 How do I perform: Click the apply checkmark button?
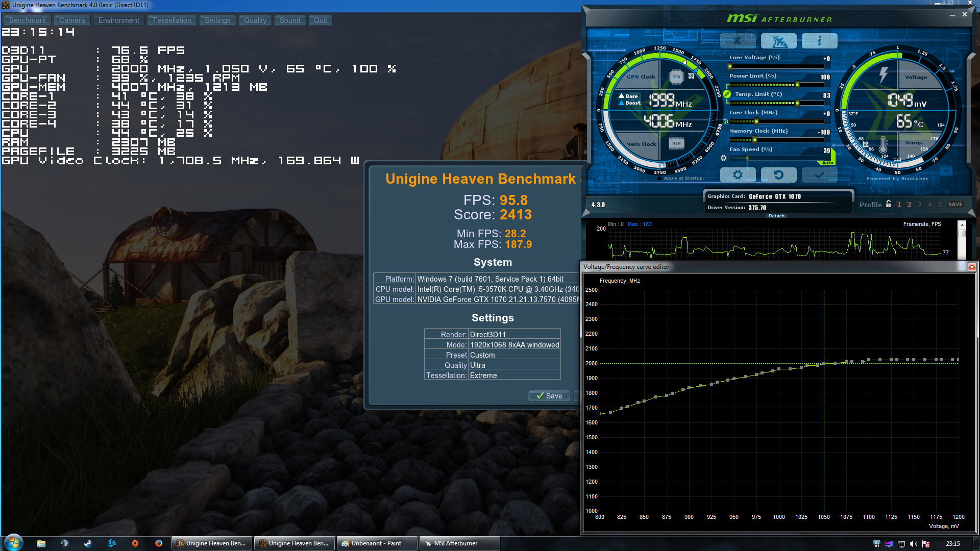[819, 175]
